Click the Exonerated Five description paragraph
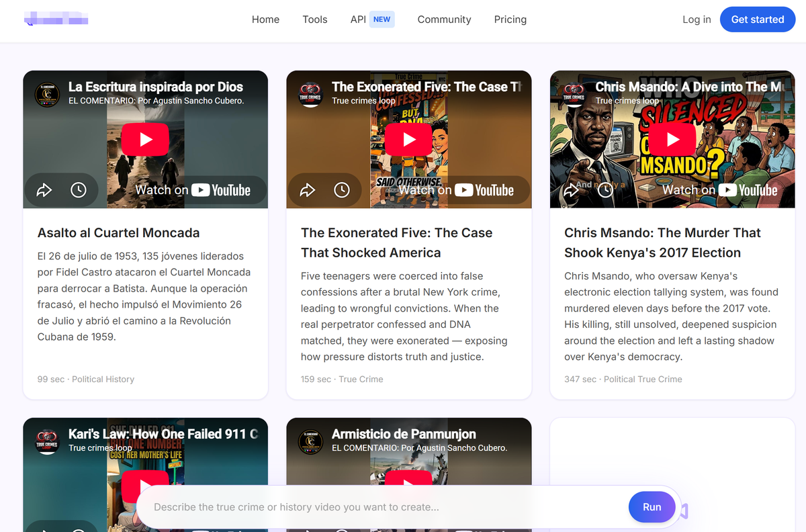Screen dimensions: 806x532 coord(404,316)
